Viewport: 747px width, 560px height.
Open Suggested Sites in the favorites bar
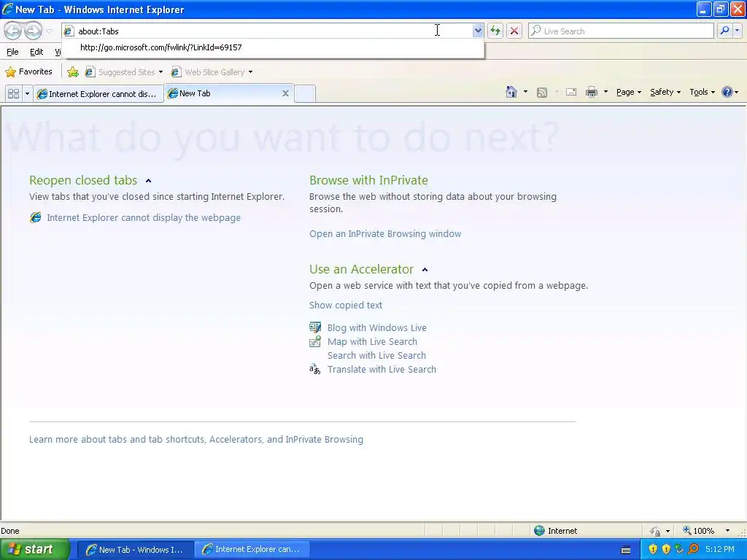[123, 72]
